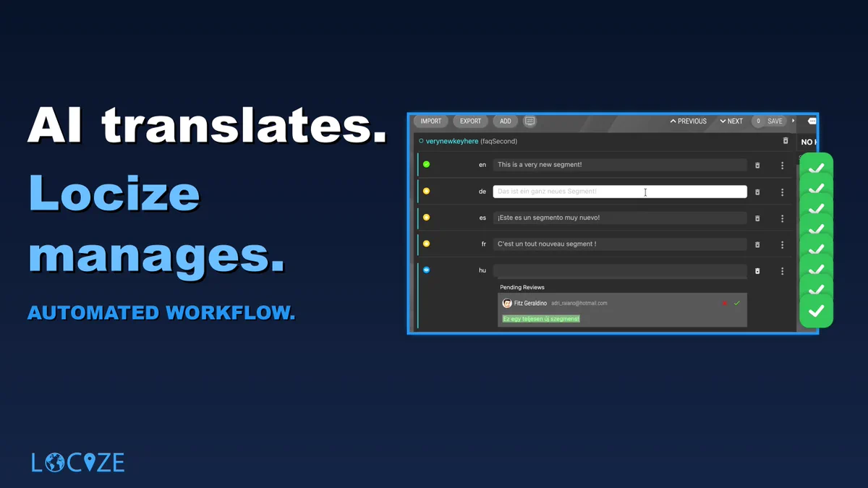This screenshot has width=868, height=488.
Task: Click the ADD button
Action: pos(506,121)
